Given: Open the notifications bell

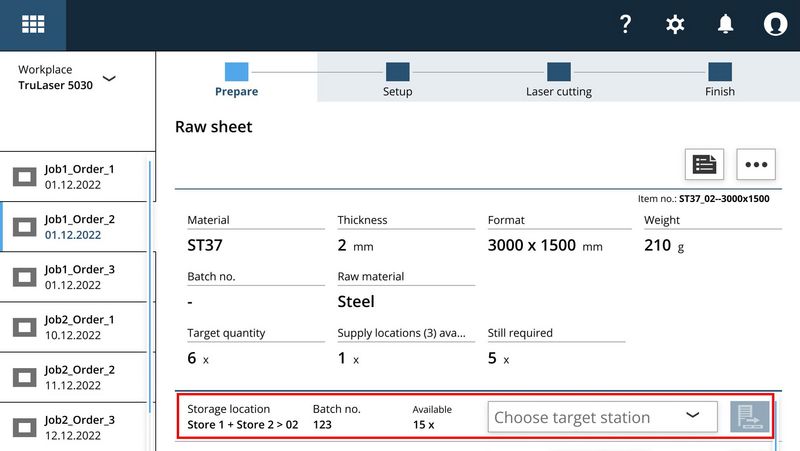Looking at the screenshot, I should tap(725, 25).
